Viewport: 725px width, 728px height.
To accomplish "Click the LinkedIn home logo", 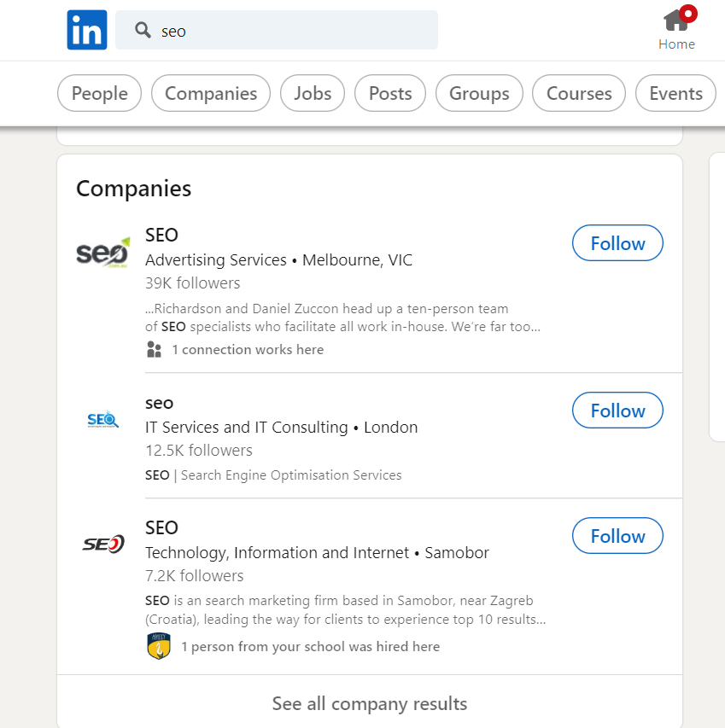I will click(86, 30).
